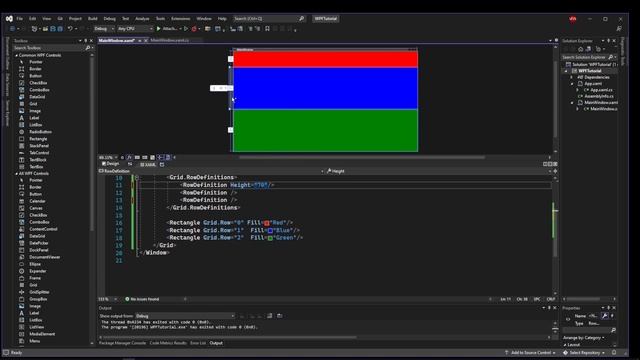Viewport: 640px width, 360px height.
Task: Open the Extensions menu
Action: 180,18
